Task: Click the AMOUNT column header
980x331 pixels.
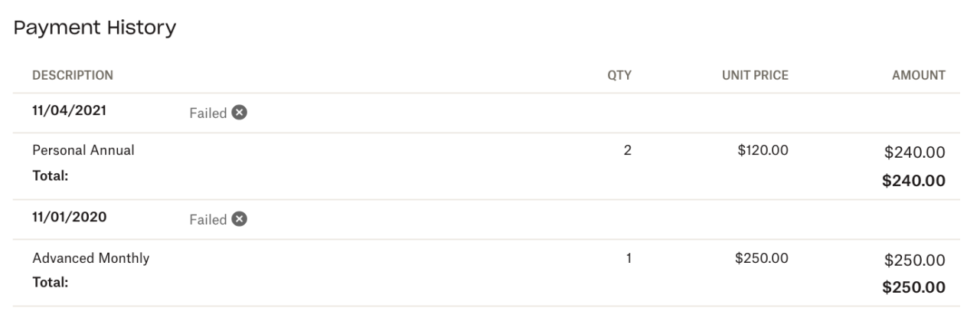Action: (x=919, y=75)
